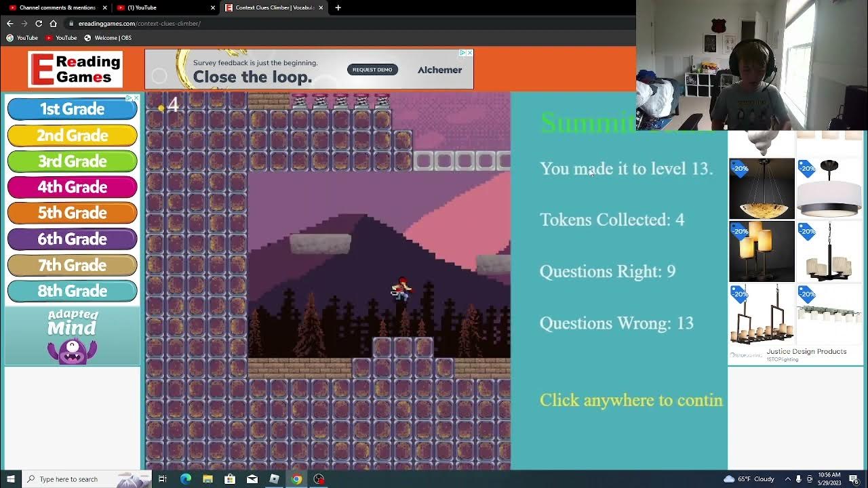The height and width of the screenshot is (488, 868).
Task: Open Microsoft Store from the taskbar
Action: pyautogui.click(x=230, y=479)
